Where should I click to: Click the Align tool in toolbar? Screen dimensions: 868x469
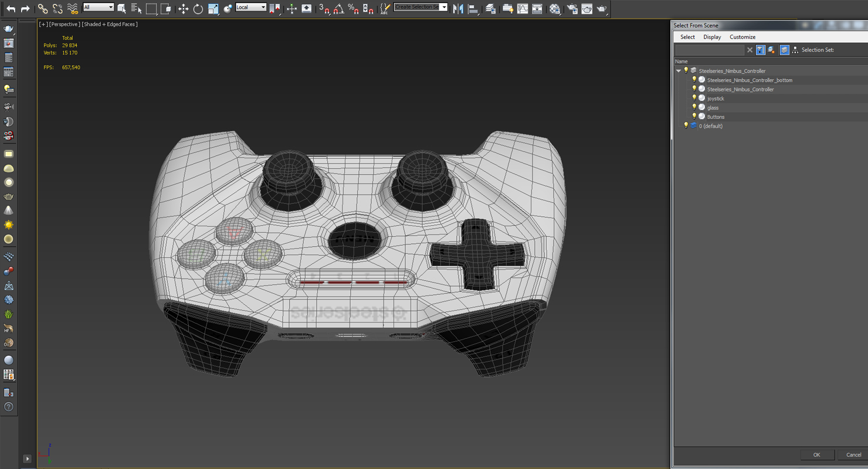pyautogui.click(x=473, y=9)
